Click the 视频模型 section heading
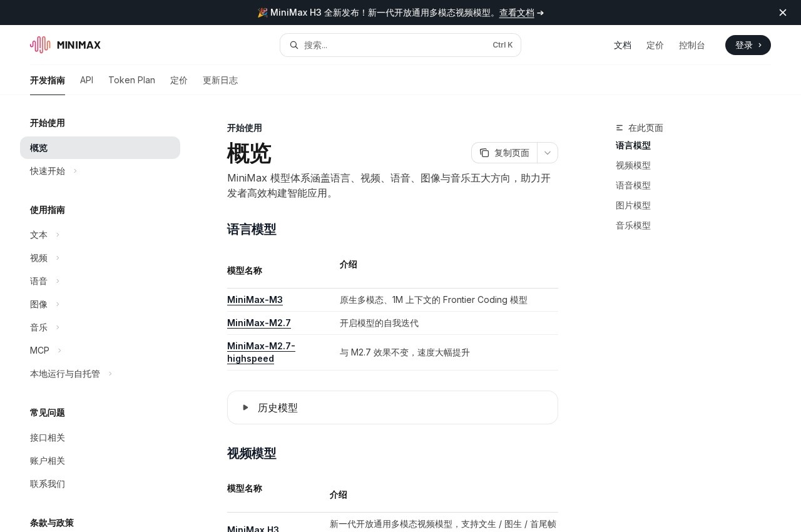 (252, 453)
